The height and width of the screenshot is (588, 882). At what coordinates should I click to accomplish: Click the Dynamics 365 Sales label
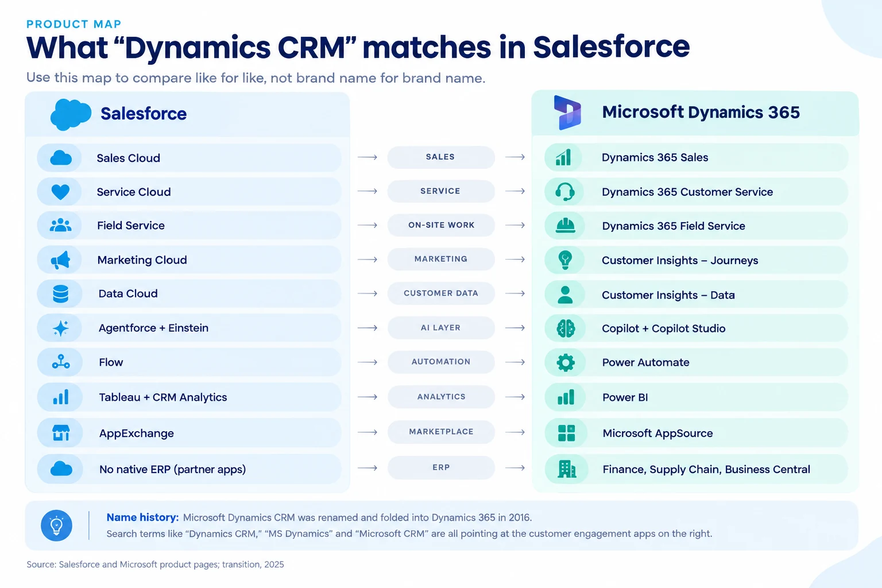655,157
